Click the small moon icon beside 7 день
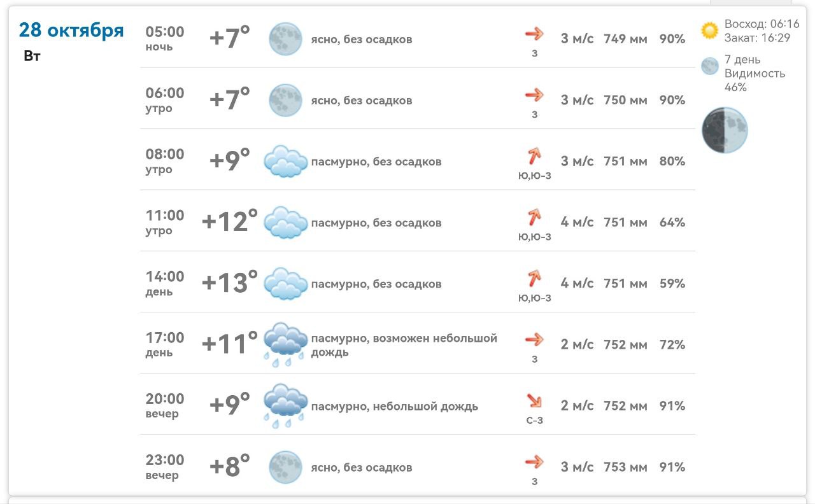Viewport: 815px width, 504px height. 709,66
